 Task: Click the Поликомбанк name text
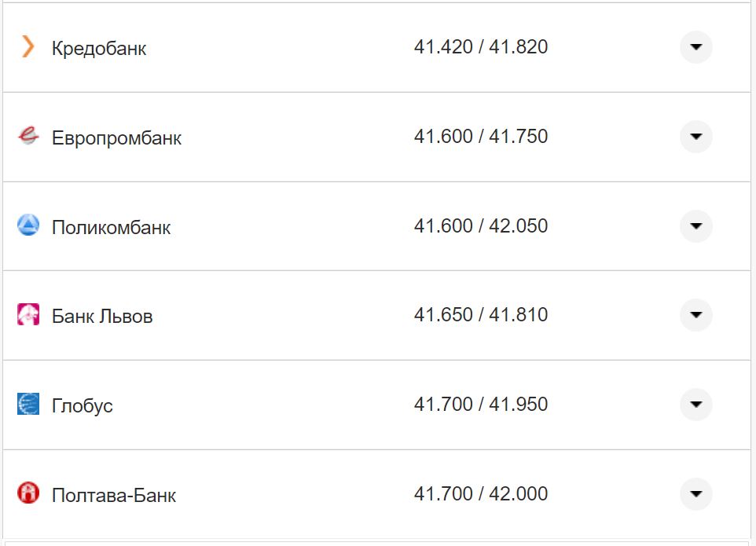point(111,228)
